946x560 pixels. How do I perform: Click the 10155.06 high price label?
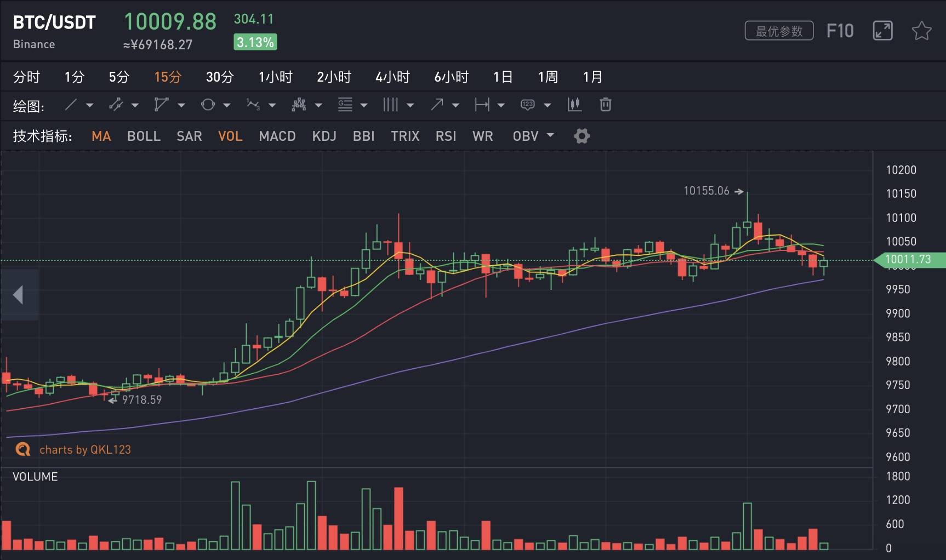(706, 191)
